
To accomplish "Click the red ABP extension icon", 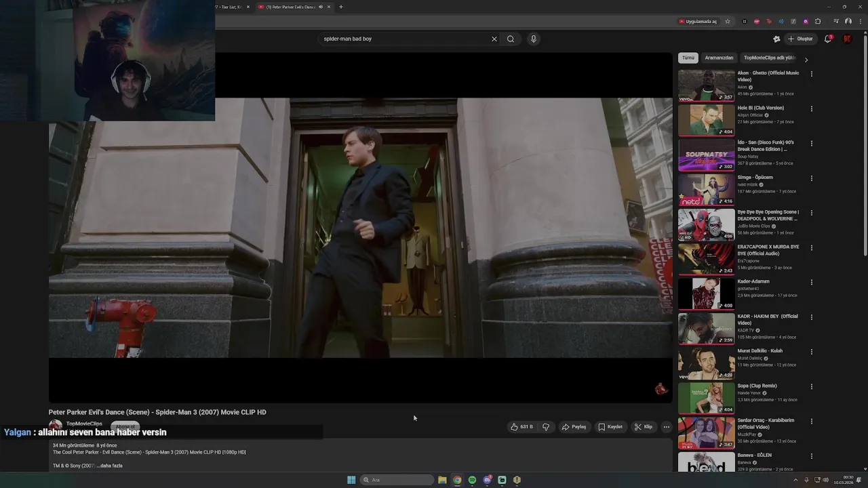I will 757,21.
